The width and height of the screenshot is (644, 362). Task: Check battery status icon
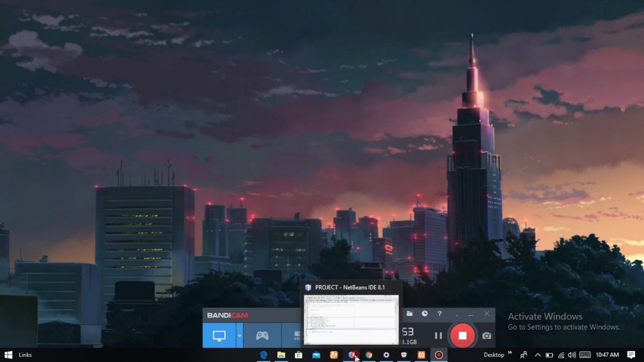[x=549, y=355]
